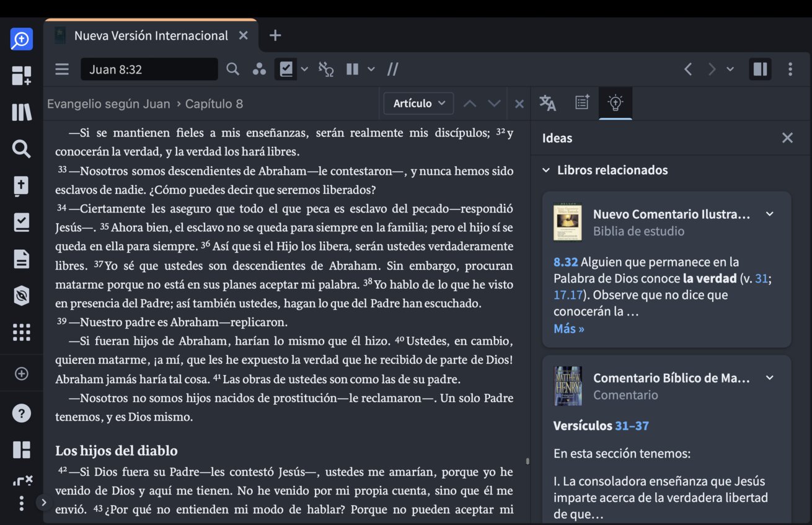Click the Comentario Bíblico de Ma… title

pos(671,378)
